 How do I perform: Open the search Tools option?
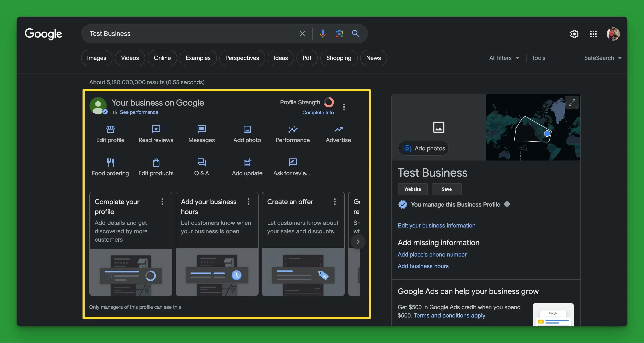click(538, 58)
